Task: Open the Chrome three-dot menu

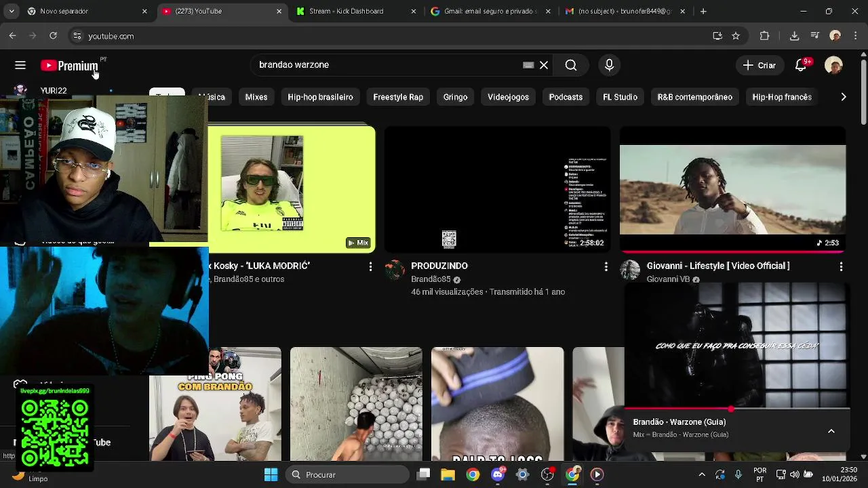Action: click(x=854, y=36)
